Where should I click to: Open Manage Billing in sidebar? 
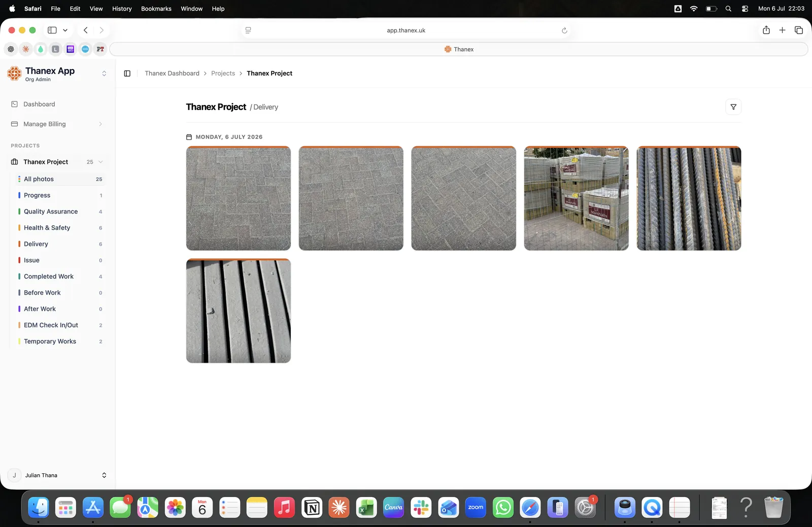(x=57, y=124)
